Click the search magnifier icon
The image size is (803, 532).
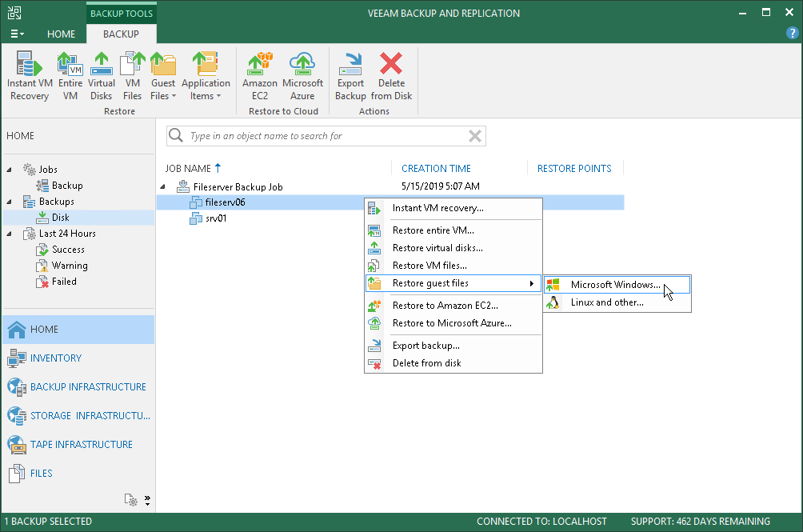click(176, 135)
